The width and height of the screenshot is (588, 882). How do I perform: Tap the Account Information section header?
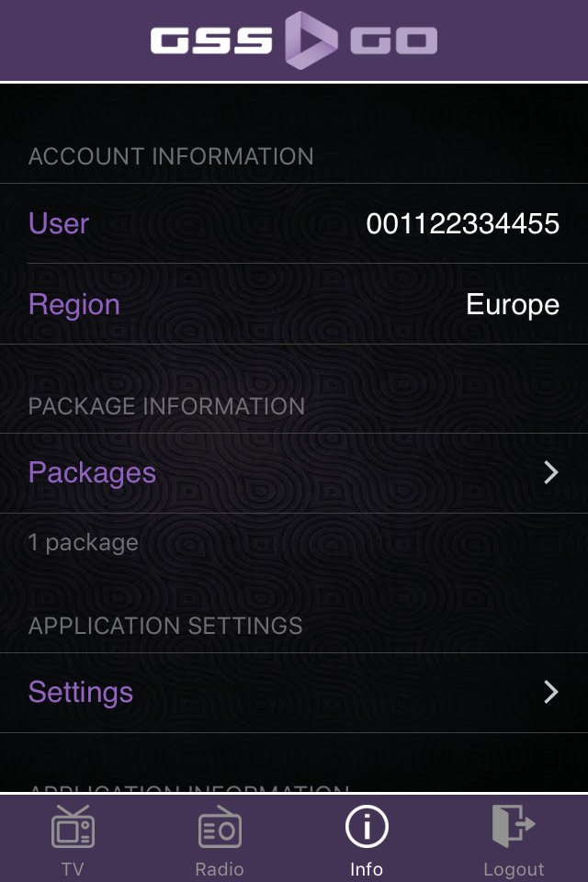click(x=171, y=156)
